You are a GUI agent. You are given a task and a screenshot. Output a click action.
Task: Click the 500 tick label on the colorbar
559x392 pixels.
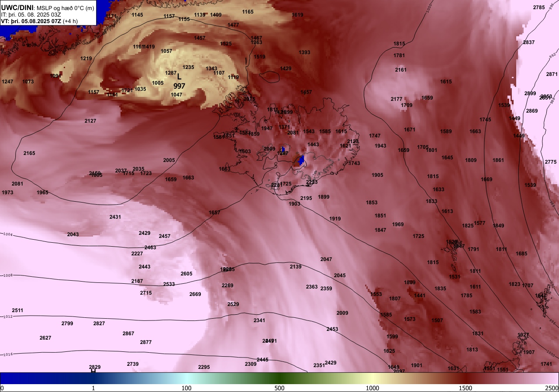pyautogui.click(x=279, y=388)
